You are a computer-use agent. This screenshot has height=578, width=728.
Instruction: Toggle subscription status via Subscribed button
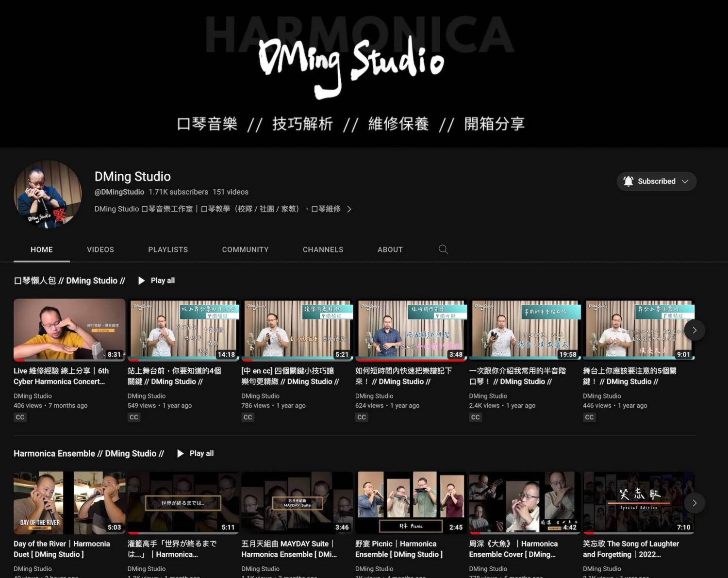click(x=656, y=181)
